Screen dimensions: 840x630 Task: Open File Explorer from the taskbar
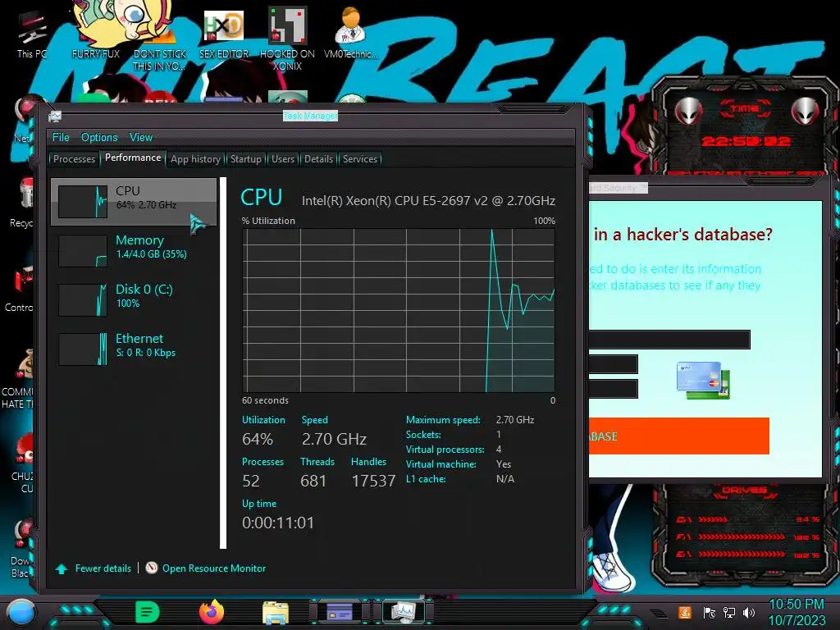(x=276, y=612)
